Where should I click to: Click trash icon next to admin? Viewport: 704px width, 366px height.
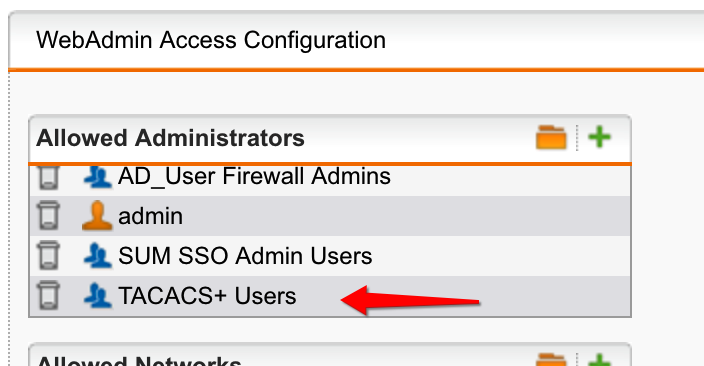point(48,216)
